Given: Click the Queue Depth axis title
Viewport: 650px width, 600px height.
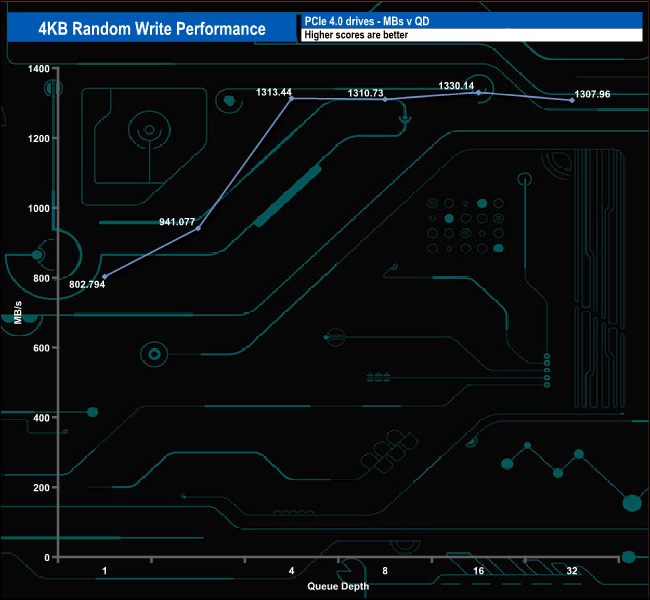Looking at the screenshot, I should point(337,586).
